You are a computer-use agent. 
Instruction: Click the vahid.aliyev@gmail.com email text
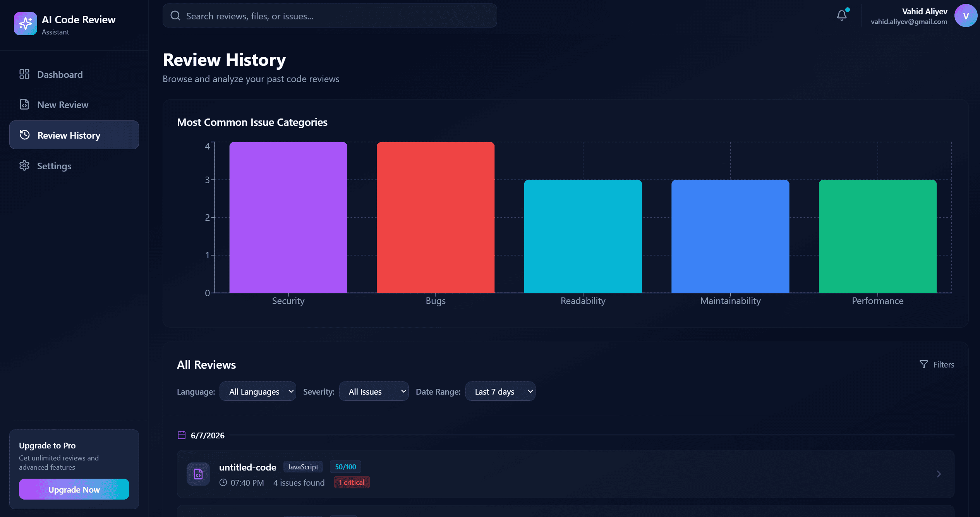[909, 22]
